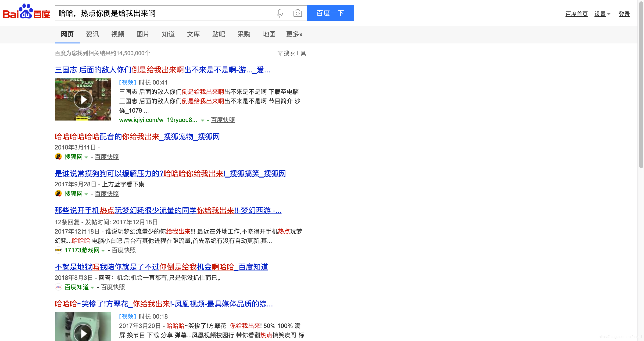Screen dimensions: 644x341
Task: Click the 百度知道 source link
Action: point(76,287)
